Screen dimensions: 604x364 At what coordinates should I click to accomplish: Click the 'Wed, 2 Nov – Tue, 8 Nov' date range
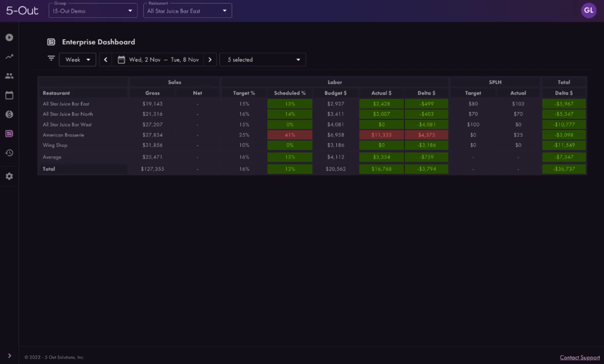(164, 60)
